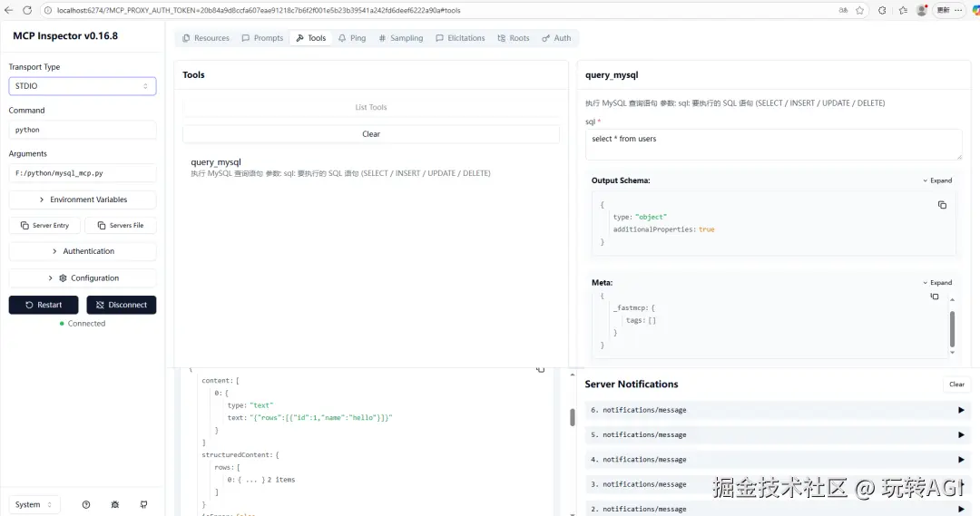Expand notification 6 notifications/message
This screenshot has width=980, height=516.
coord(779,411)
